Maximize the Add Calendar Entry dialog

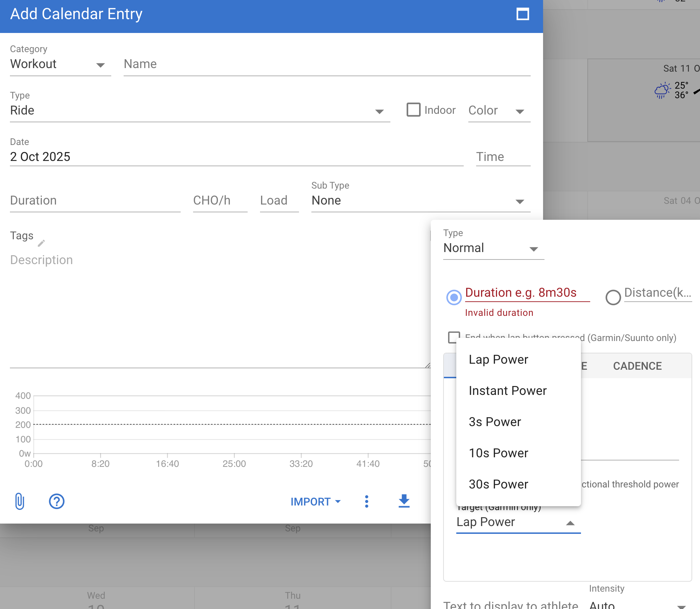pos(523,14)
